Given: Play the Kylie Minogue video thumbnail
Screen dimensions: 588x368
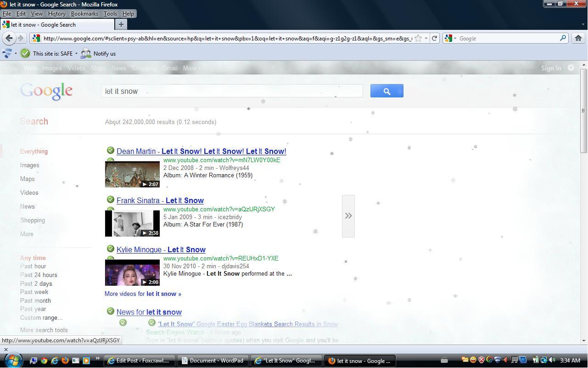Looking at the screenshot, I should [x=132, y=272].
